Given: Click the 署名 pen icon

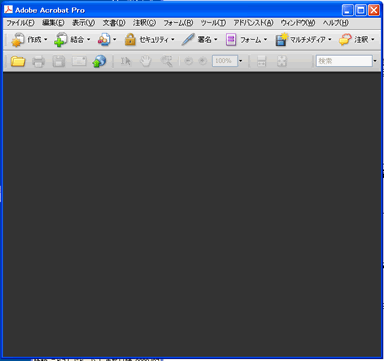Looking at the screenshot, I should 188,39.
